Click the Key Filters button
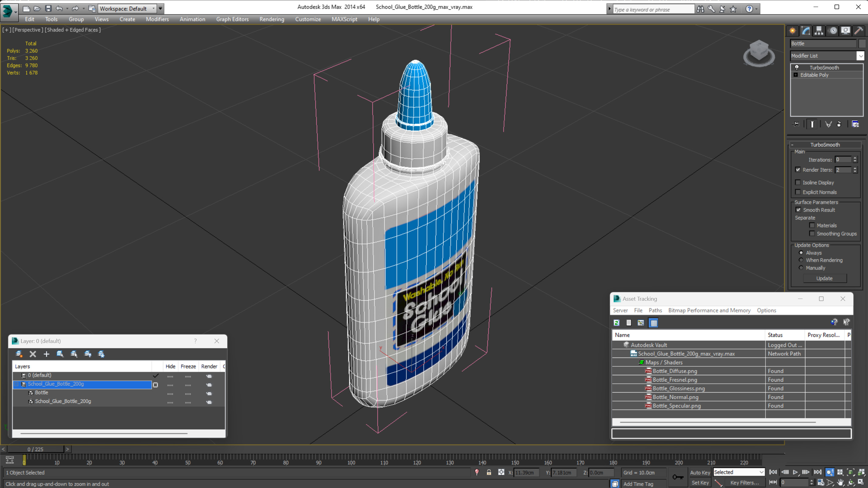The height and width of the screenshot is (488, 868). pos(744,483)
